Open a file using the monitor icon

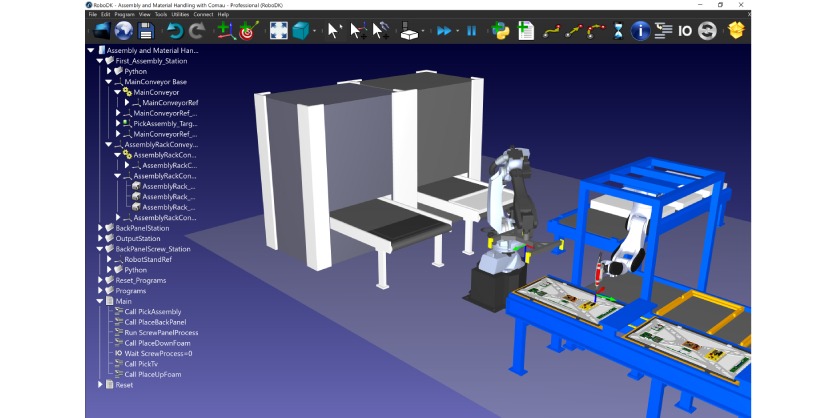pos(101,31)
